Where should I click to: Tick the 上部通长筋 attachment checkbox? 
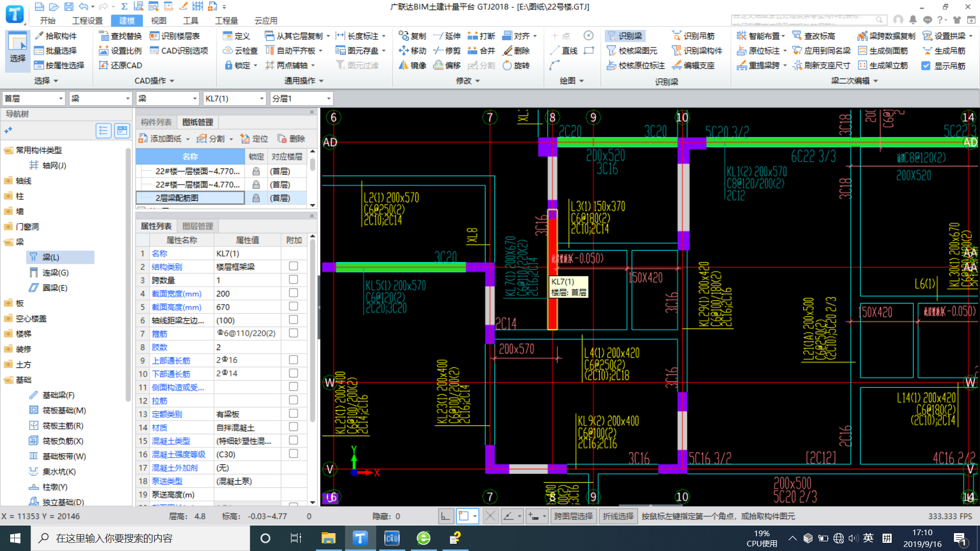pyautogui.click(x=293, y=360)
